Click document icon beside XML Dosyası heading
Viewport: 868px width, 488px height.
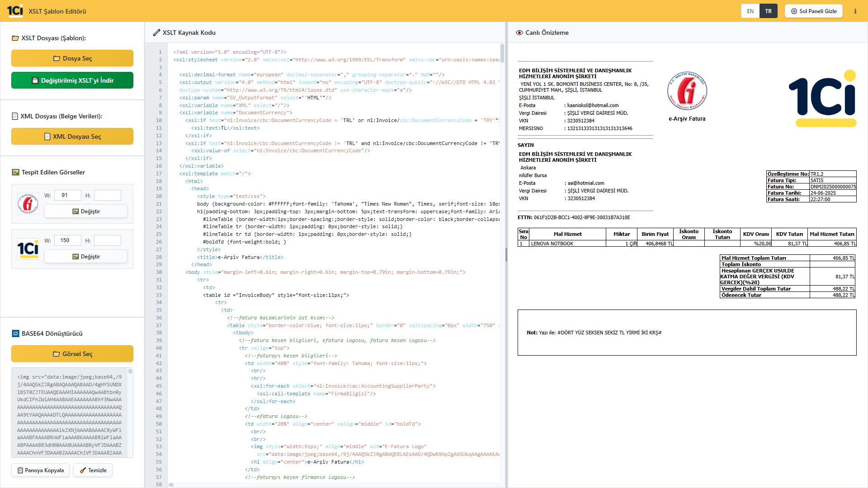15,116
